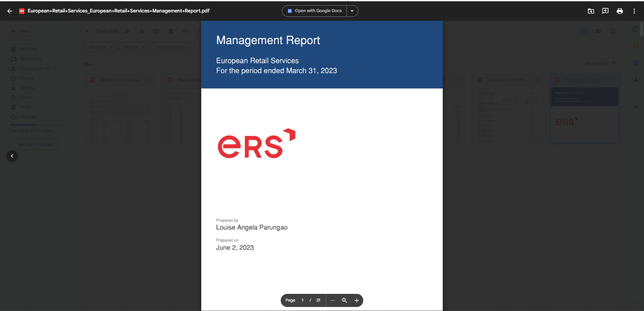Add a comment using the top bar icon
644x311 pixels.
coord(605,11)
